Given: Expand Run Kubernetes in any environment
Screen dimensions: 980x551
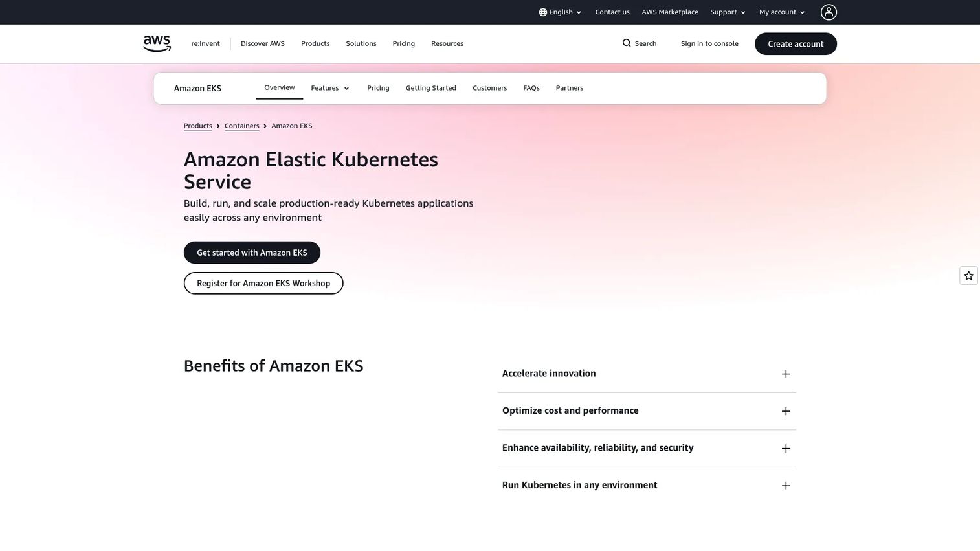Looking at the screenshot, I should click(647, 486).
